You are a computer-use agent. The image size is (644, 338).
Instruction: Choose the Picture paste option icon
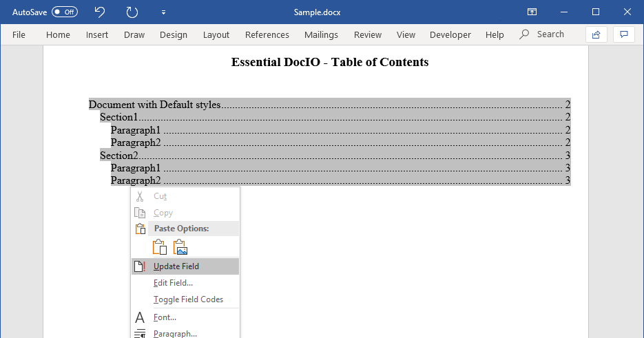click(x=180, y=247)
